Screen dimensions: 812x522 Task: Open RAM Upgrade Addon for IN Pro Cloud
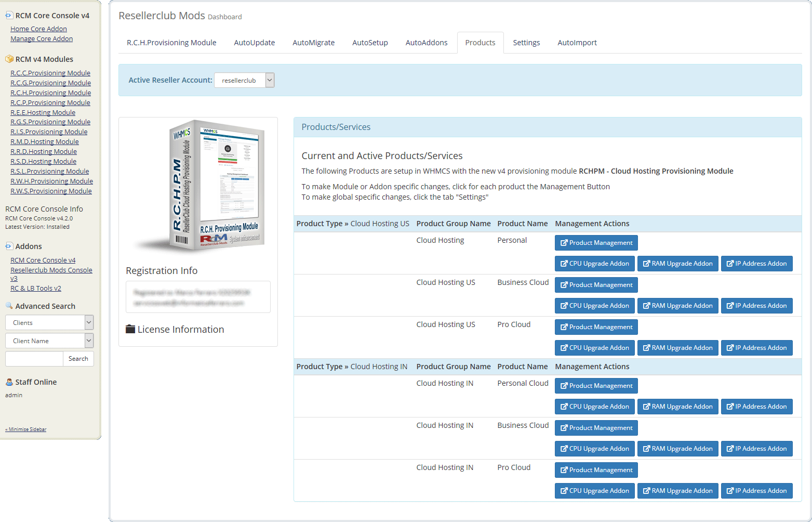(x=677, y=491)
